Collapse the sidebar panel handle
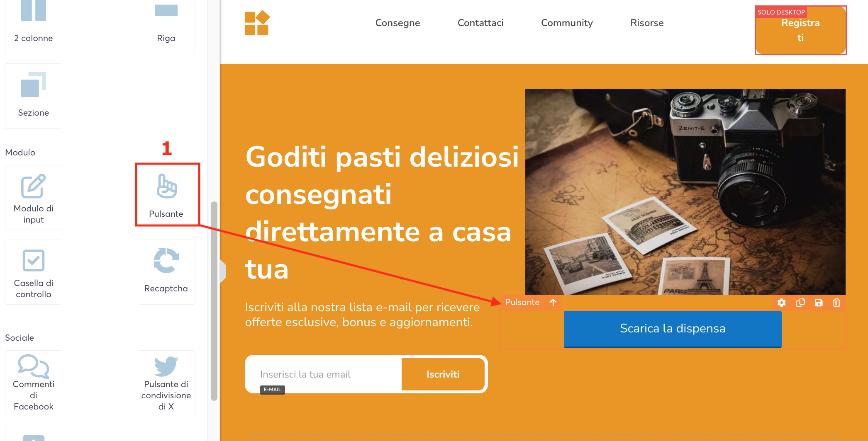Screen dimensions: 868x441 pos(223,271)
